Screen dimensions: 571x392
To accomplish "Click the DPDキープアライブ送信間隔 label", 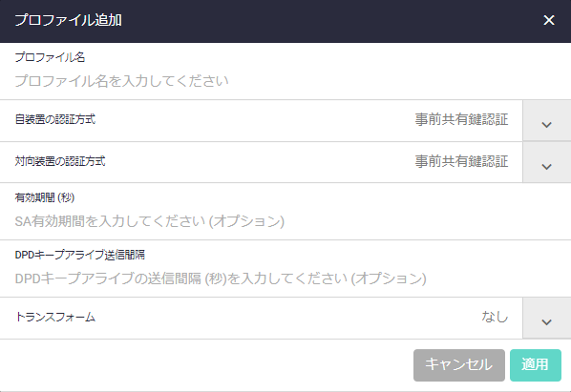I will tap(80, 255).
